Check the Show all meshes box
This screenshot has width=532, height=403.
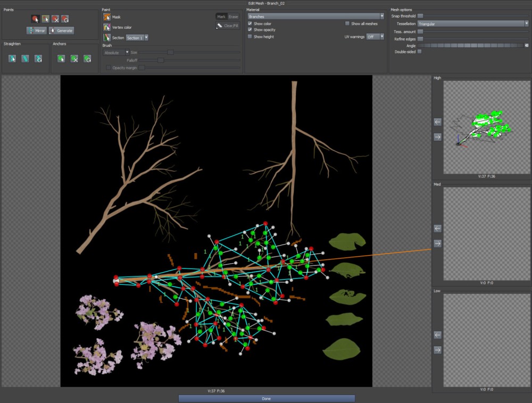pos(347,24)
